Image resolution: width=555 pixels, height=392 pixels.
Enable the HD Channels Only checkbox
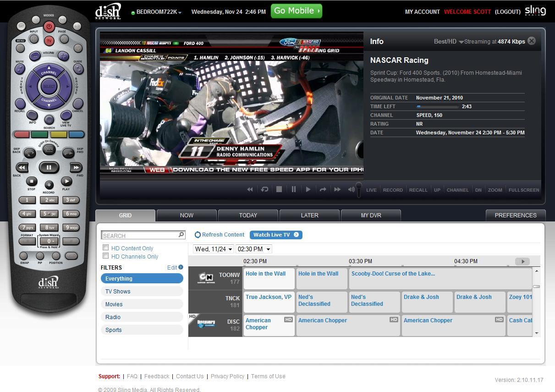[105, 256]
